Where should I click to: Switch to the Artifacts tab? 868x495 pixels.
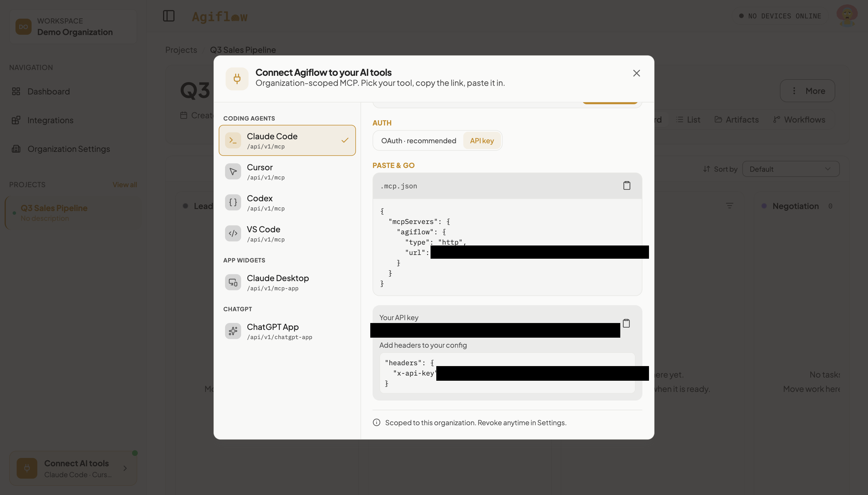point(737,120)
